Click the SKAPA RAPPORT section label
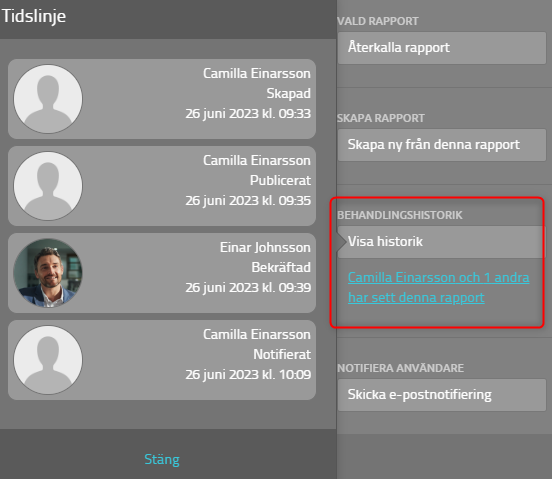 click(381, 118)
